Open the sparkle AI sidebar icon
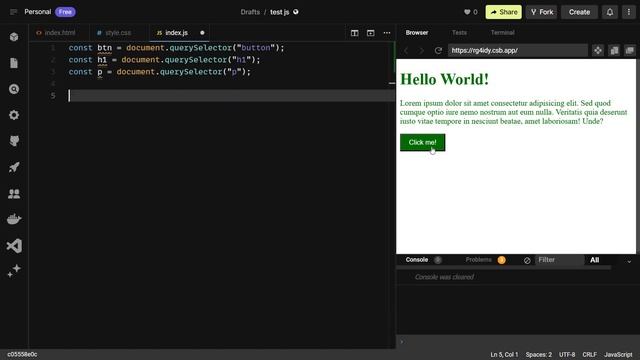This screenshot has height=360, width=640. 14,271
